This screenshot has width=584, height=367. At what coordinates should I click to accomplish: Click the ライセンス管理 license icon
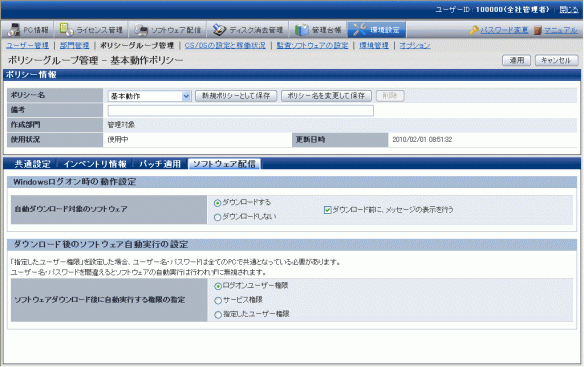[67, 29]
